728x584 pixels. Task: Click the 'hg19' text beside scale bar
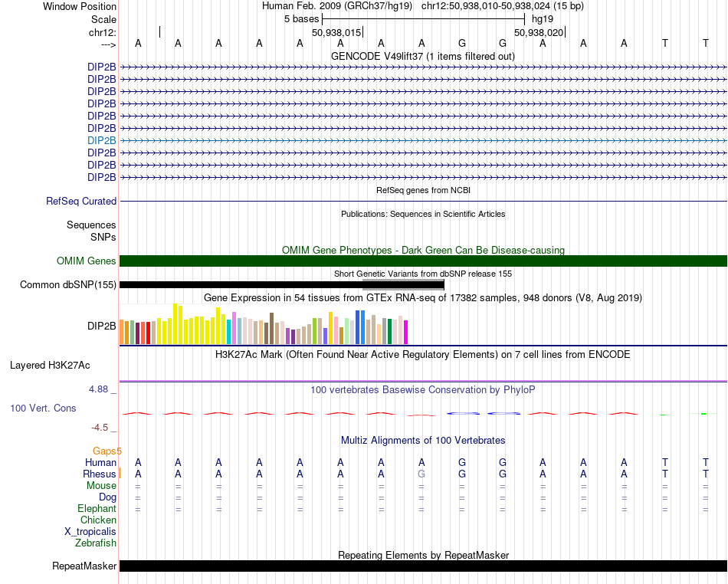[543, 19]
